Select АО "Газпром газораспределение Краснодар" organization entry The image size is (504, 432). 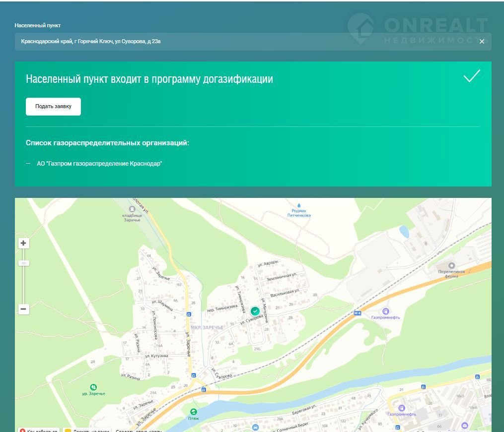[99, 164]
